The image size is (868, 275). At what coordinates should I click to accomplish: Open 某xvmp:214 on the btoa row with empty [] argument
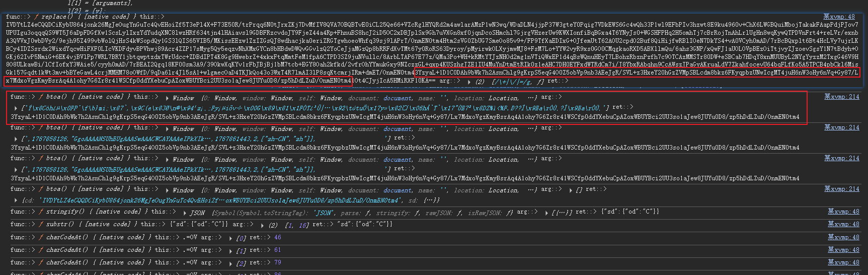[x=842, y=189]
